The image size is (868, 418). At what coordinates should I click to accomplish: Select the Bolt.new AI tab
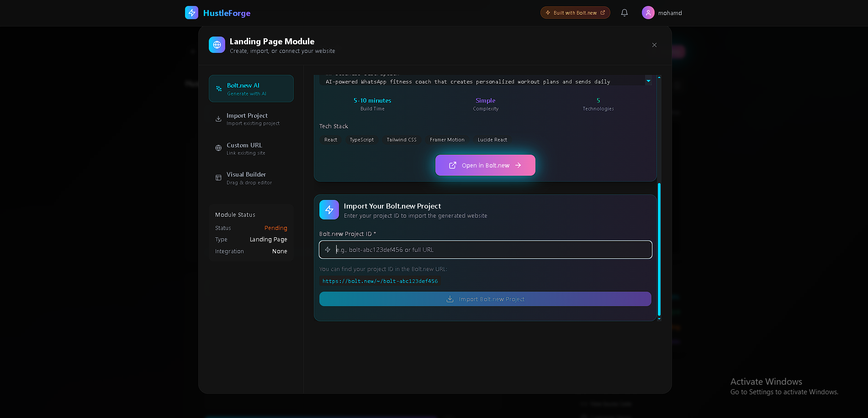(x=251, y=89)
